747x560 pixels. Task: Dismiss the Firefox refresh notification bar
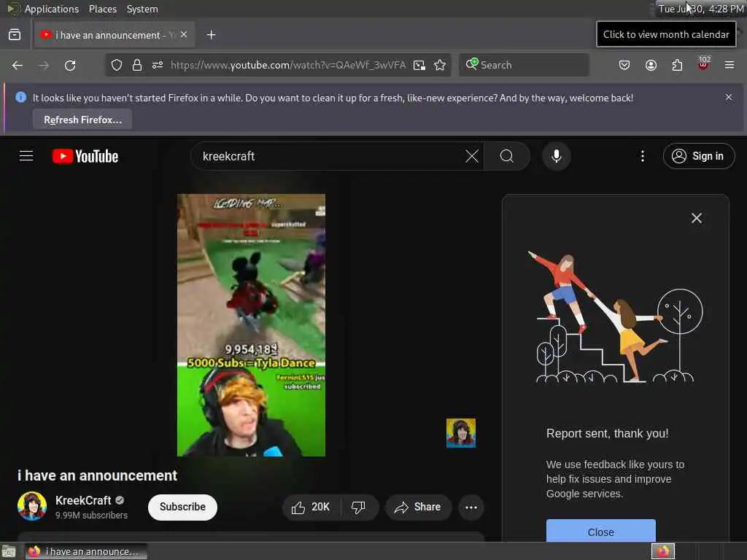[x=729, y=97]
